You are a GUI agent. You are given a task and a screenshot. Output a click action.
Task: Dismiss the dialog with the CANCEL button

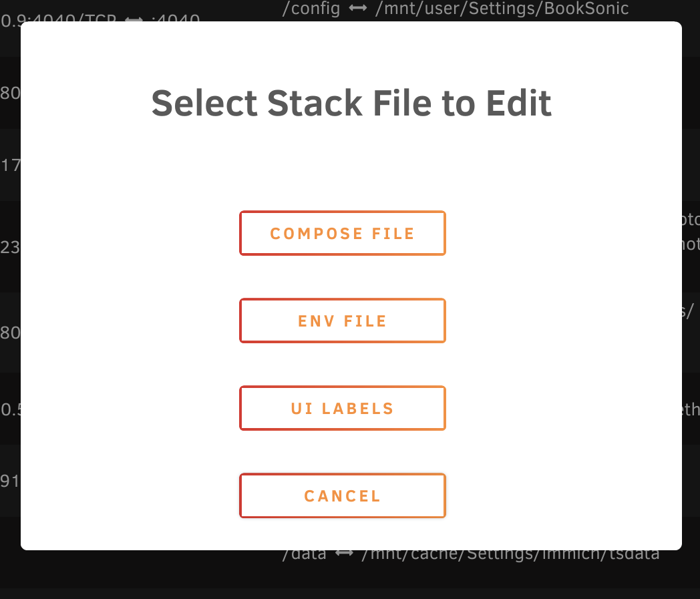click(342, 495)
